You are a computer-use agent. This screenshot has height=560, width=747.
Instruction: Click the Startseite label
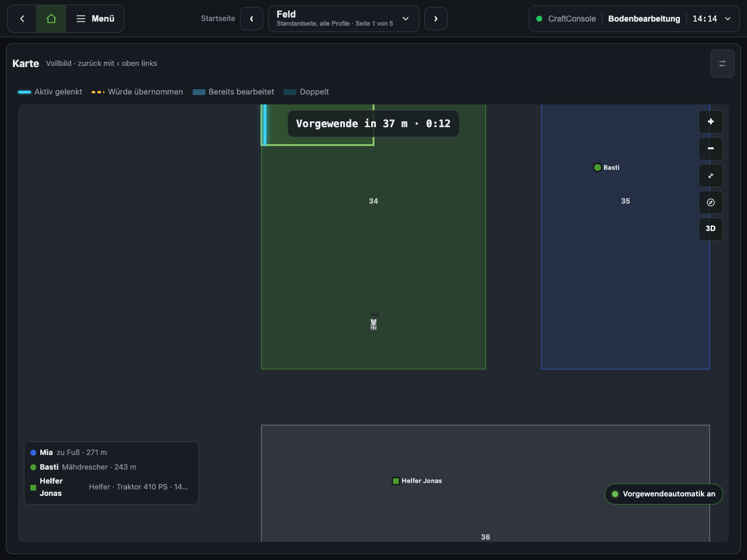pos(218,19)
